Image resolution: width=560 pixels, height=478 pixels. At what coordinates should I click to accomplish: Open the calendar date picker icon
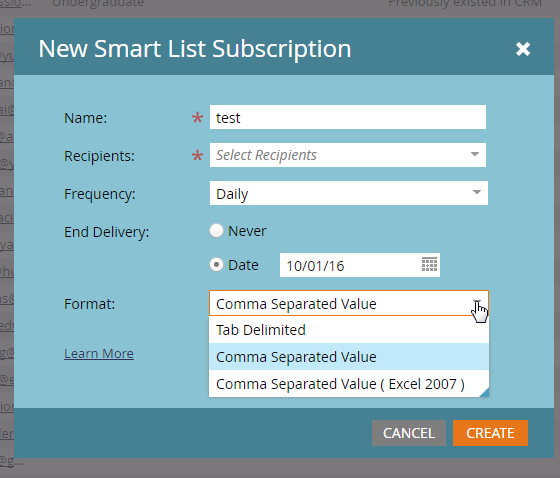click(429, 265)
